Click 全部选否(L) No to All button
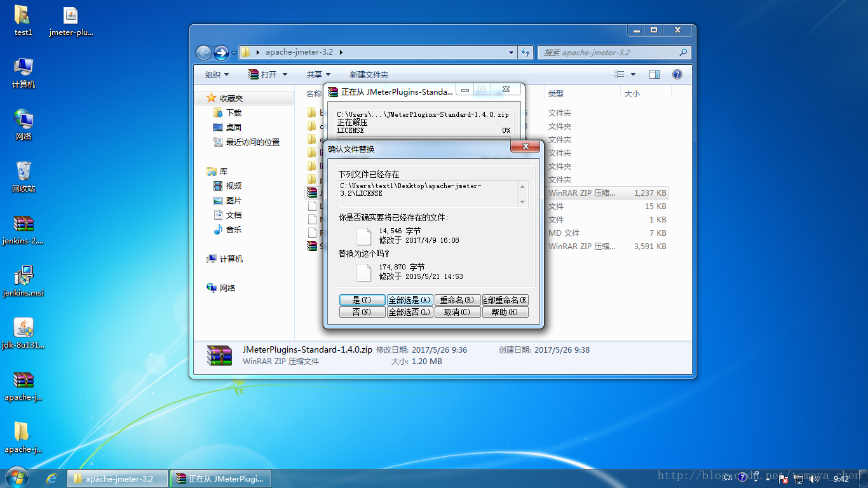The width and height of the screenshot is (868, 488). (x=410, y=312)
